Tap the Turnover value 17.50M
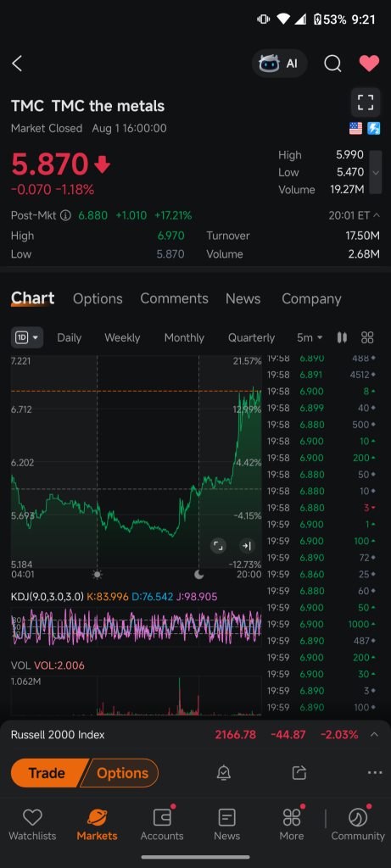 [362, 236]
